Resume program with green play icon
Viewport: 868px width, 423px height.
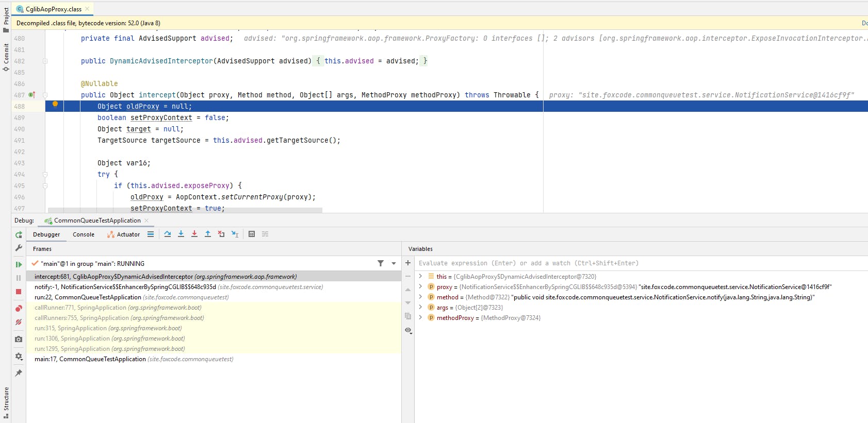click(19, 264)
